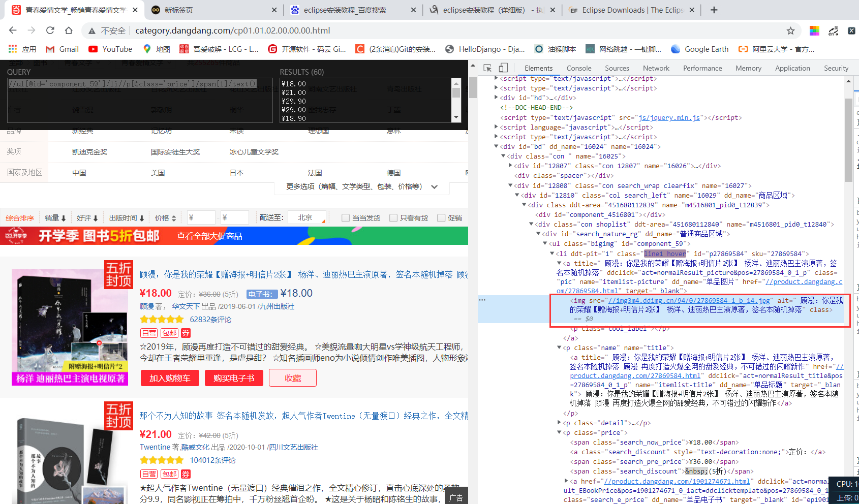Switch to the Sources tab
This screenshot has width=859, height=504.
617,68
